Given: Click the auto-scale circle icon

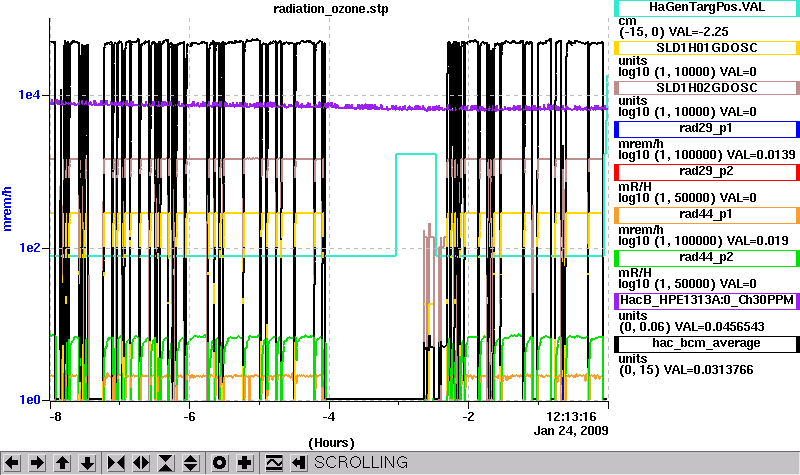Looking at the screenshot, I should 220,463.
